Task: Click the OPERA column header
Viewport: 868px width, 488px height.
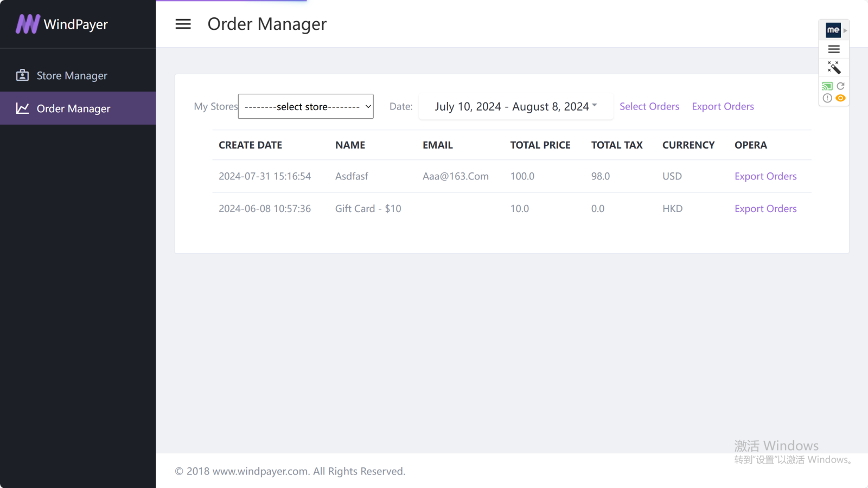Action: tap(751, 145)
